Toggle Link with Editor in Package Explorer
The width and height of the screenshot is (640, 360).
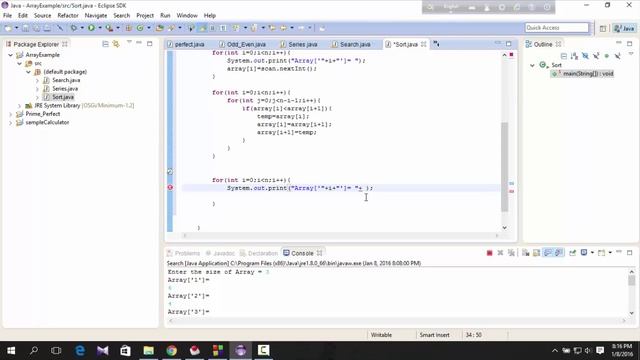point(116,44)
